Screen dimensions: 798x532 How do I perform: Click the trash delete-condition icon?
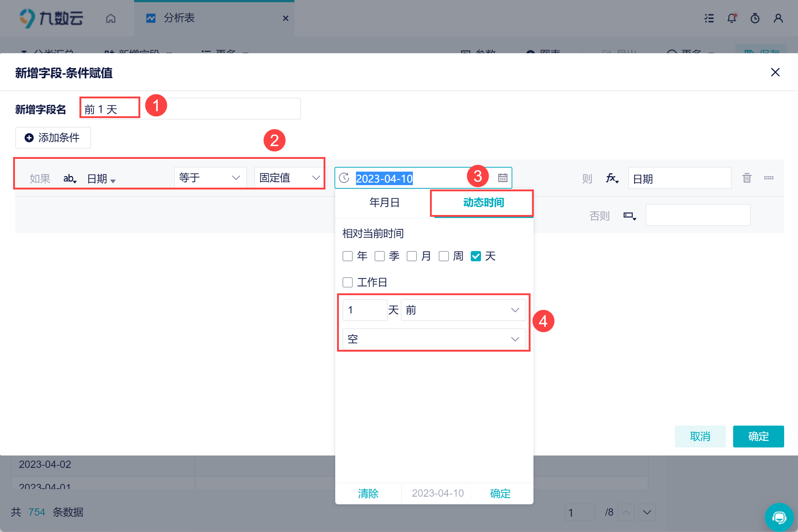(747, 178)
